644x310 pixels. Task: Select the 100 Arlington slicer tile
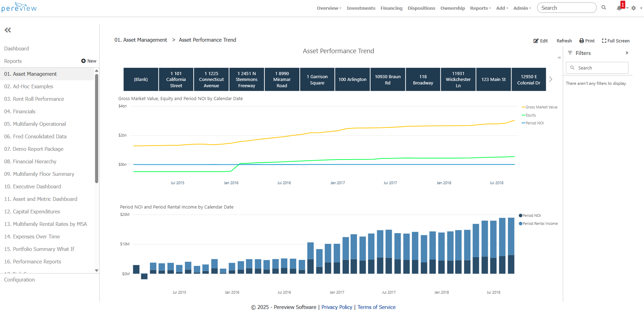tap(352, 80)
